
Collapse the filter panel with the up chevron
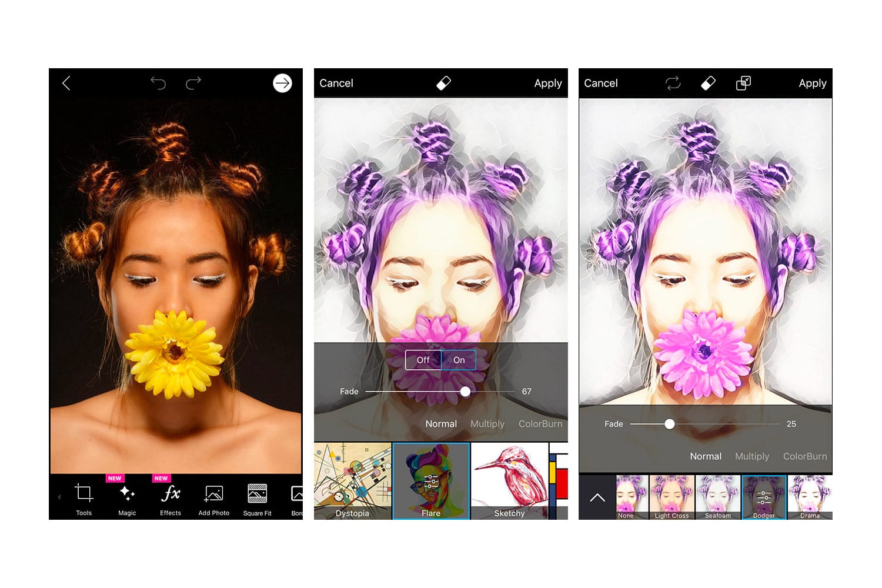(x=597, y=498)
